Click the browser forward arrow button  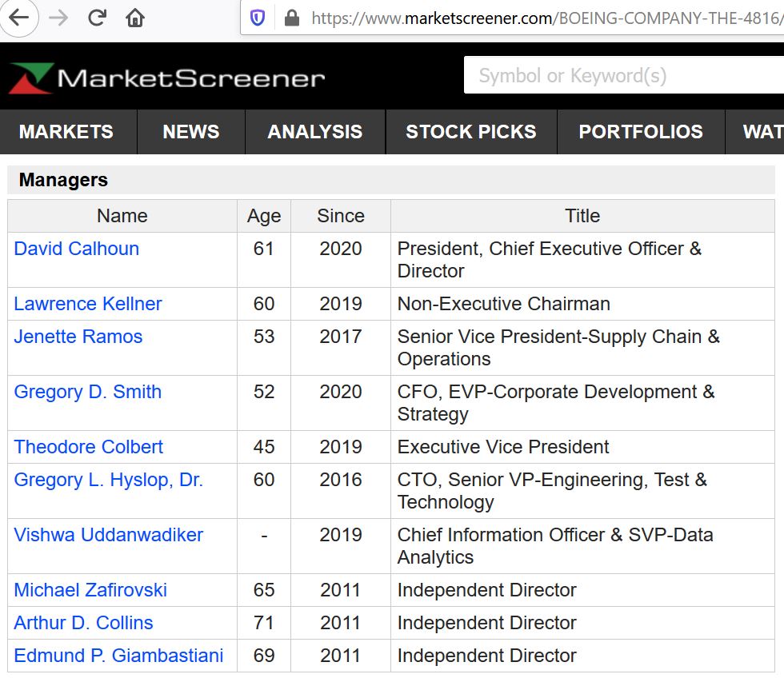(x=58, y=18)
